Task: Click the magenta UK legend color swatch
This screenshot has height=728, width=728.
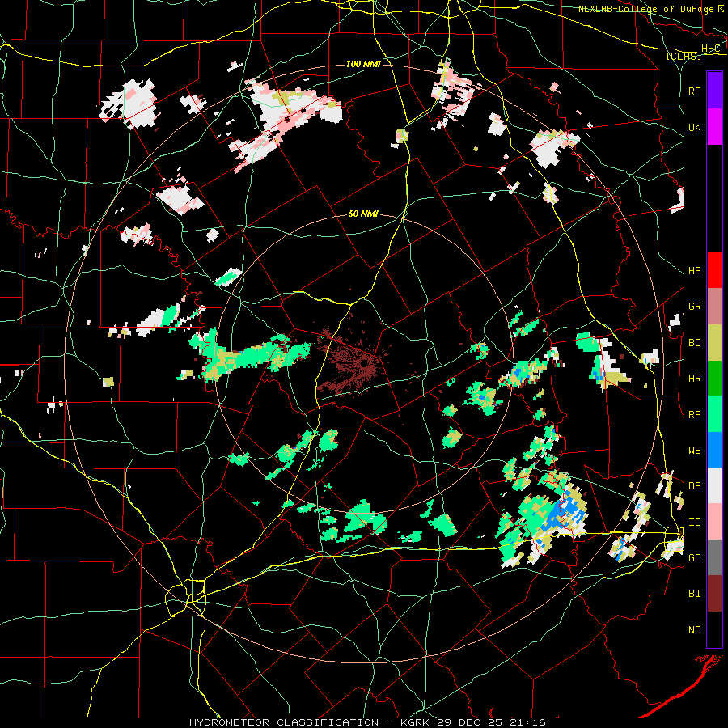Action: [x=714, y=127]
